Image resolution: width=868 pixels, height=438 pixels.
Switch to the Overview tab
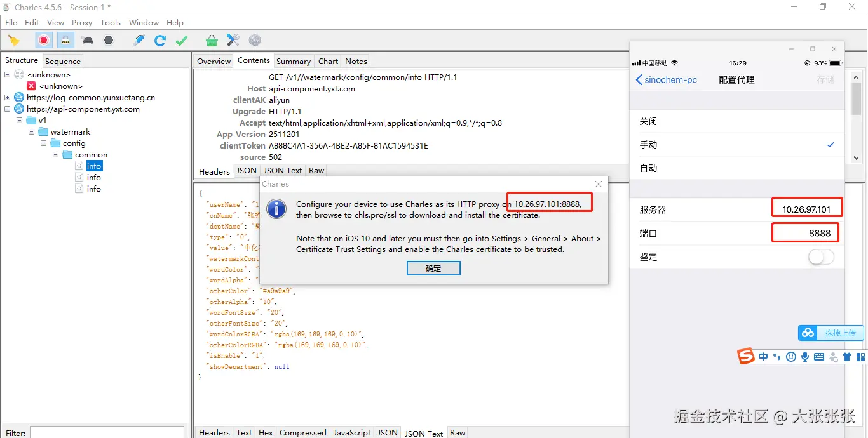tap(214, 61)
